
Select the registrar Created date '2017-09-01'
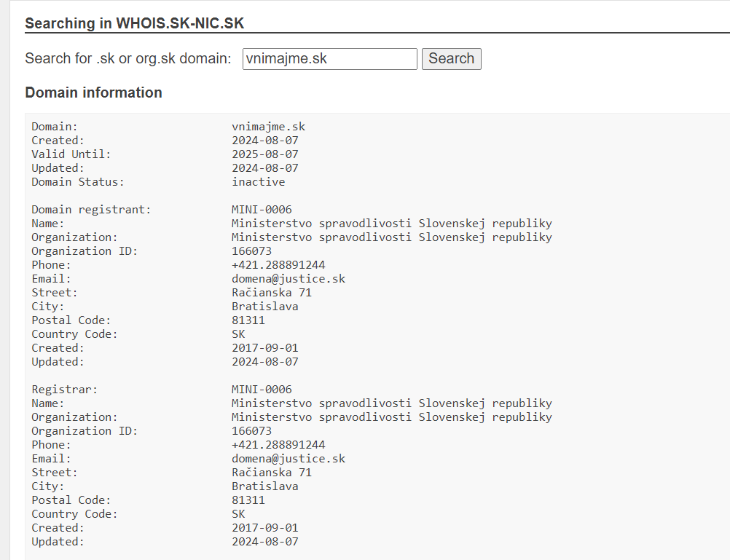pyautogui.click(x=265, y=528)
